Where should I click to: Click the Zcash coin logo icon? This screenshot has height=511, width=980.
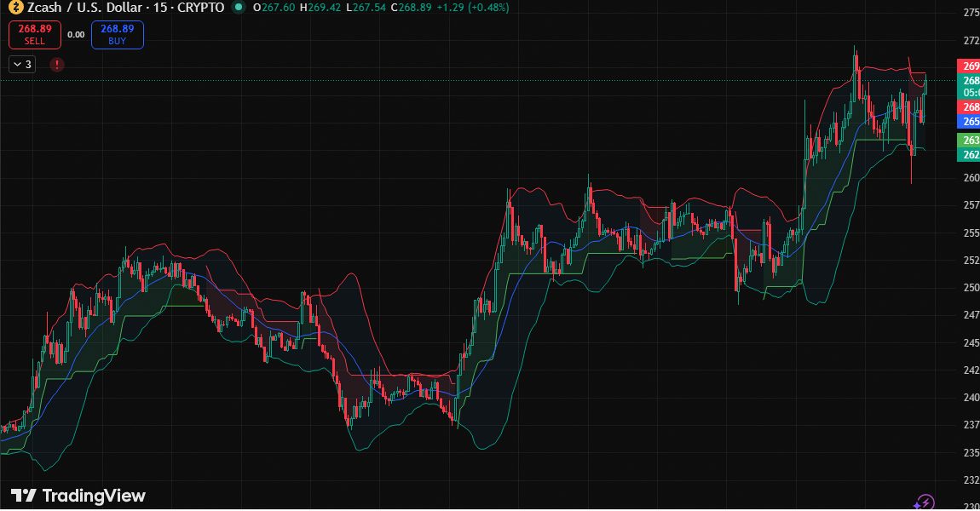pyautogui.click(x=15, y=8)
